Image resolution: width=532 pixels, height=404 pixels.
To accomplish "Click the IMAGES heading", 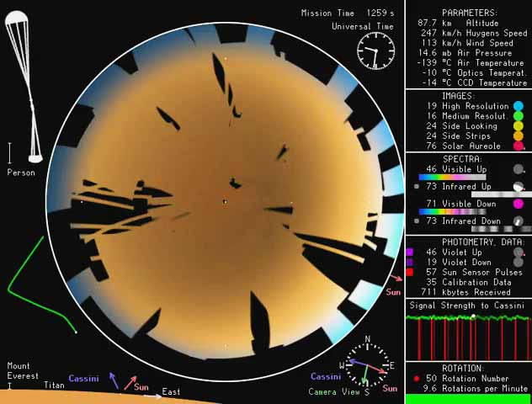I will coord(457,96).
